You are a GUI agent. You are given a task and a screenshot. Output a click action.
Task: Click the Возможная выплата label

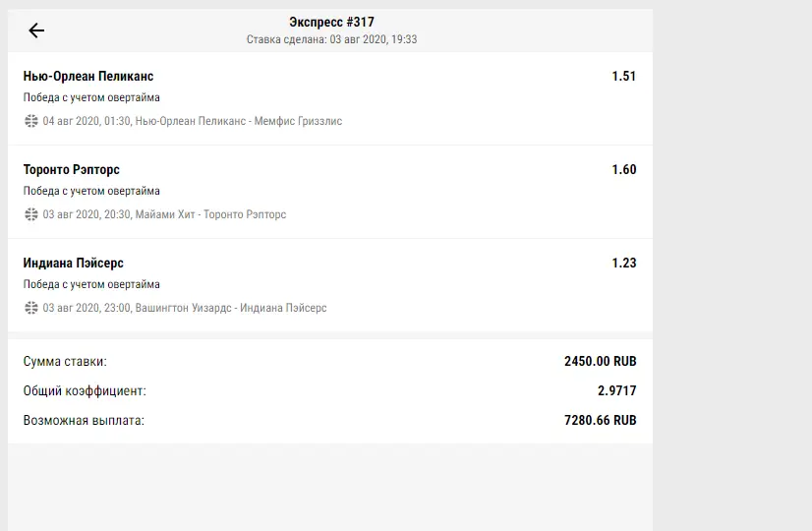pyautogui.click(x=84, y=420)
